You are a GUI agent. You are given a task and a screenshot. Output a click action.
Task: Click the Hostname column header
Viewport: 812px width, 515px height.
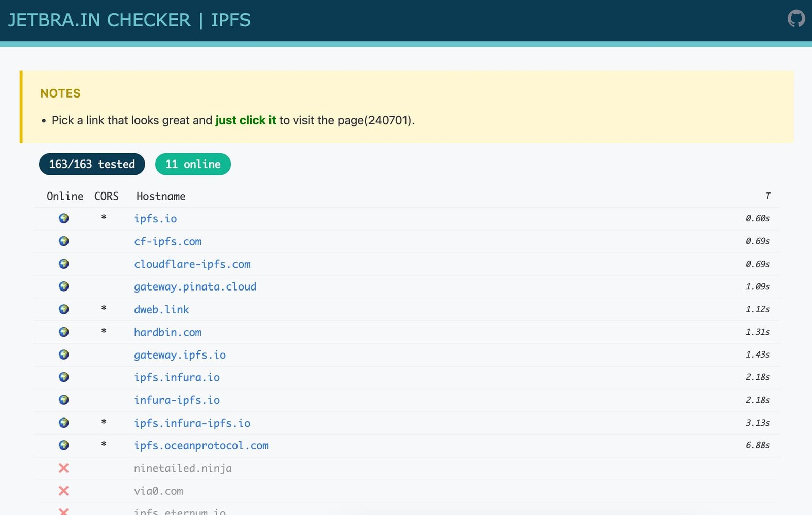[x=161, y=196]
